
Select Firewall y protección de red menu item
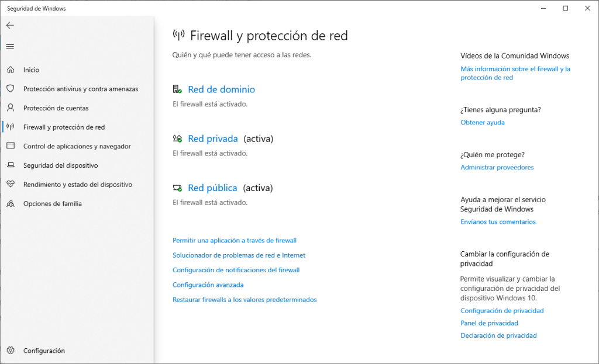point(64,127)
